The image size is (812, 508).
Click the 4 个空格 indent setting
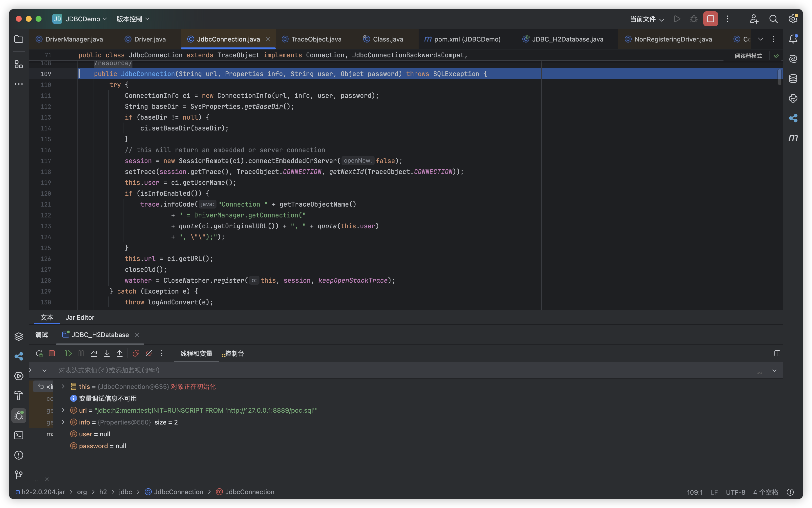[x=766, y=492]
